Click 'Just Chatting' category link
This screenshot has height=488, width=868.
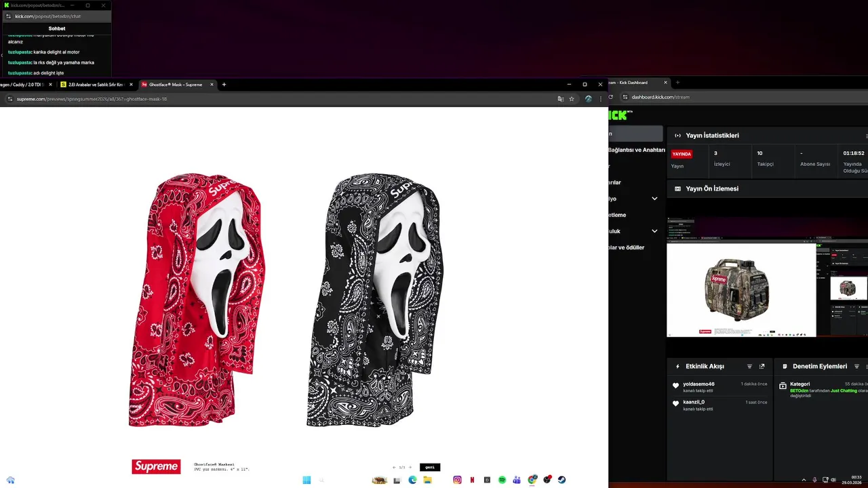click(844, 390)
